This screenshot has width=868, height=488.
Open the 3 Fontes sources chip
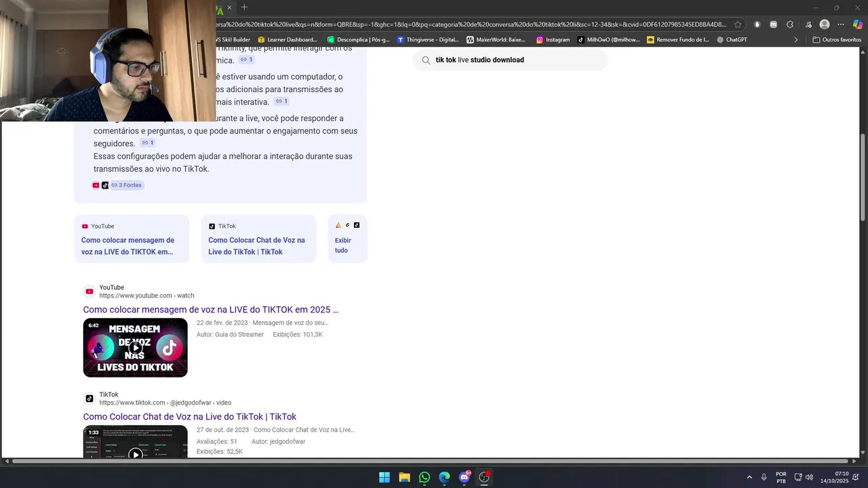[x=126, y=185]
